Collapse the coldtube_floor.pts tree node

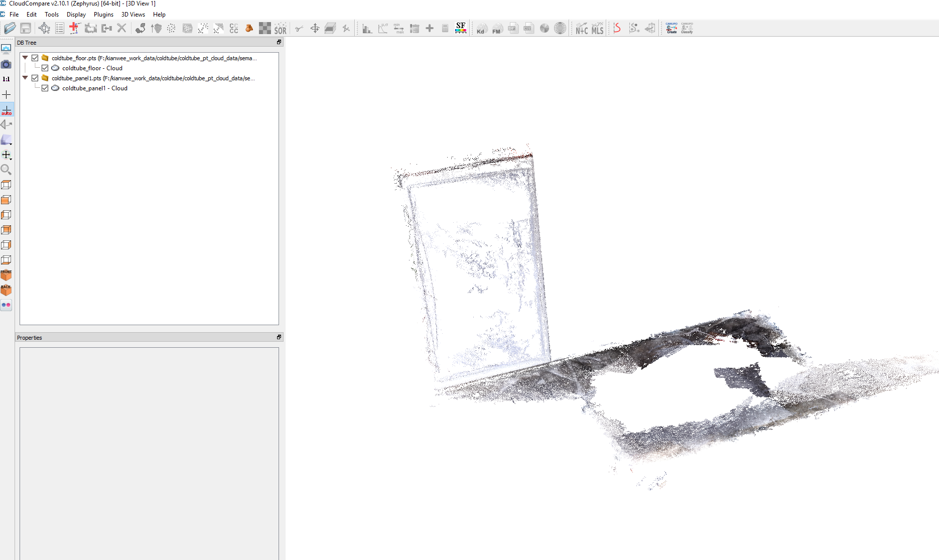25,58
